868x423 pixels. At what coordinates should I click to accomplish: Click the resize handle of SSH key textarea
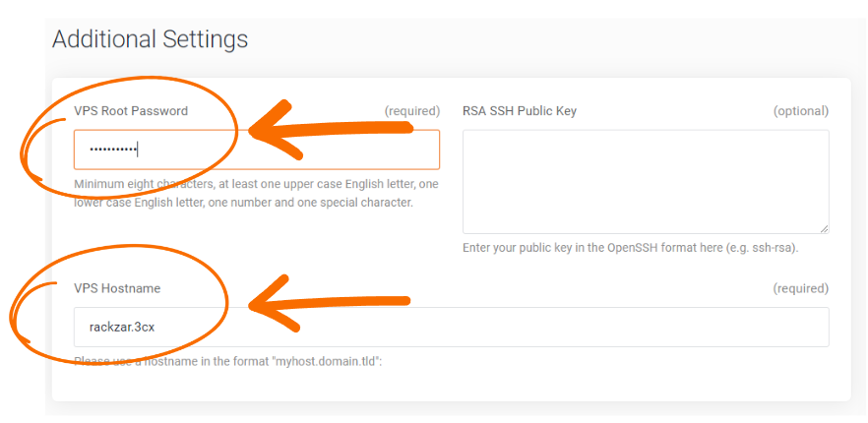[825, 228]
